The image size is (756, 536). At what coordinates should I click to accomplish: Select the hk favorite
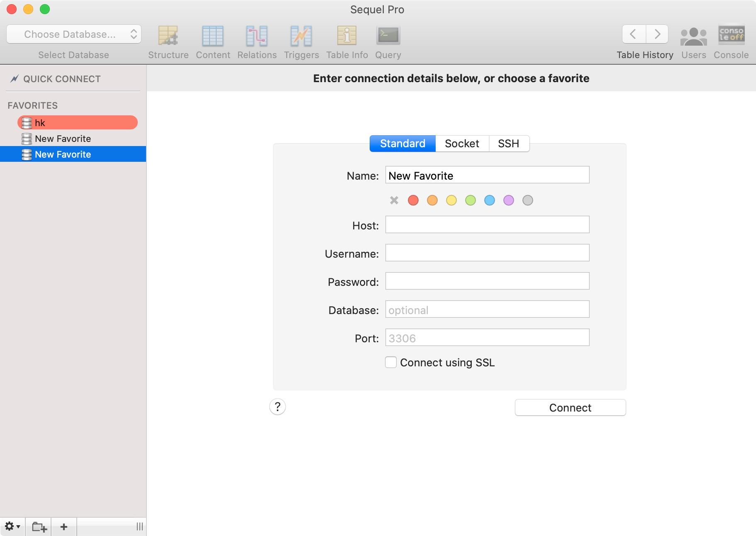(78, 123)
